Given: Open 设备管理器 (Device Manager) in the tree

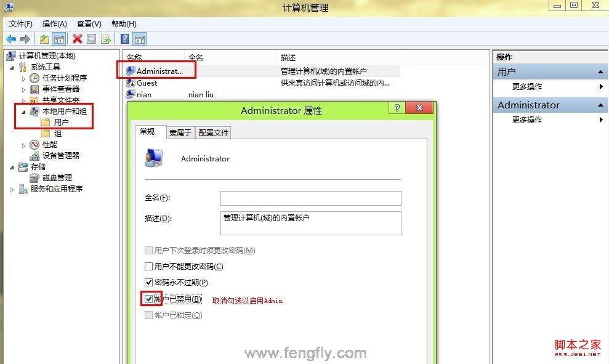Looking at the screenshot, I should (60, 156).
